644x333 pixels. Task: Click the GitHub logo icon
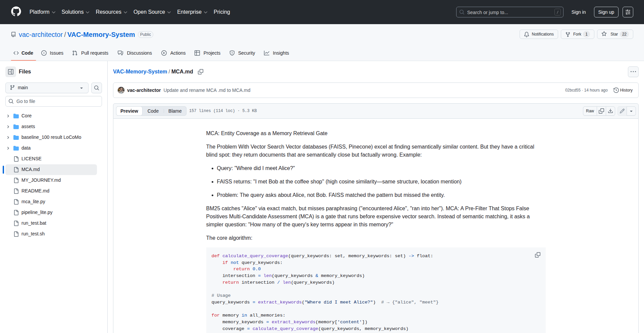16,12
